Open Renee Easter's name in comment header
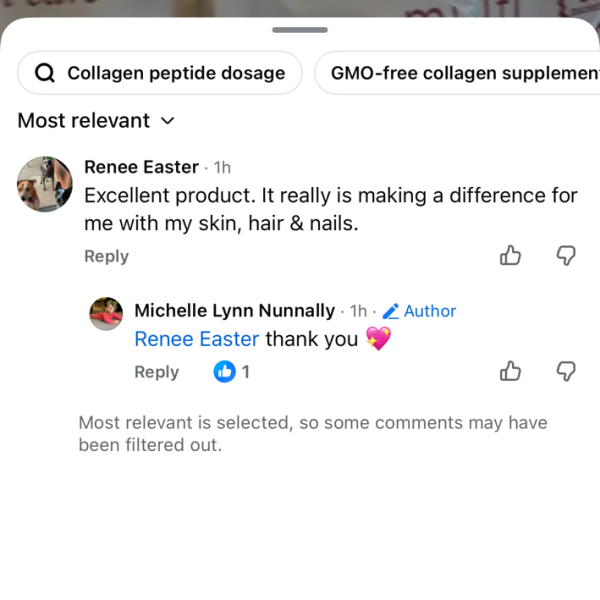This screenshot has width=600, height=600. click(x=141, y=167)
